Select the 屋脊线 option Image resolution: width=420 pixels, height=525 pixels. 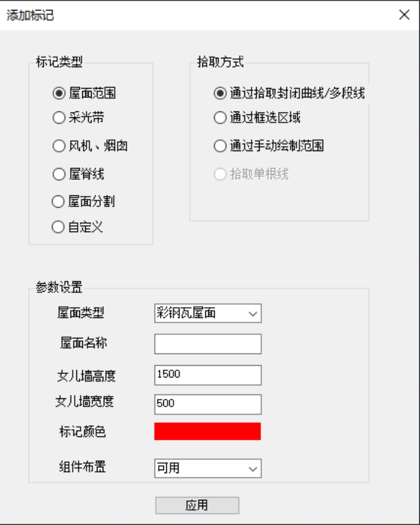[x=58, y=174]
